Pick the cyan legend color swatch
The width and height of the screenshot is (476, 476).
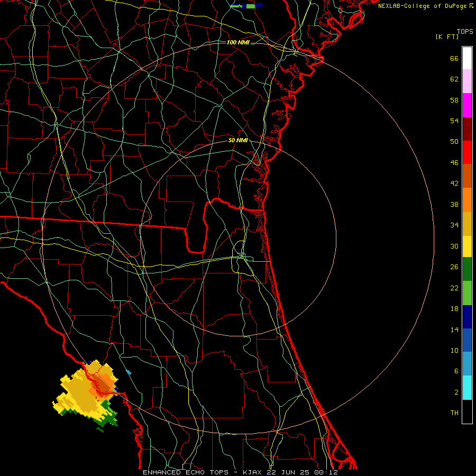point(467,388)
